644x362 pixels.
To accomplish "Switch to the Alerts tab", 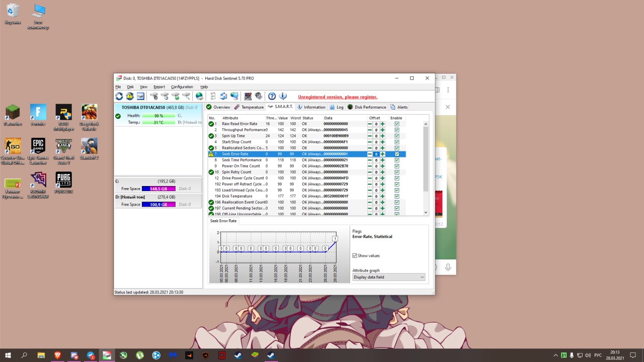I will tap(399, 107).
